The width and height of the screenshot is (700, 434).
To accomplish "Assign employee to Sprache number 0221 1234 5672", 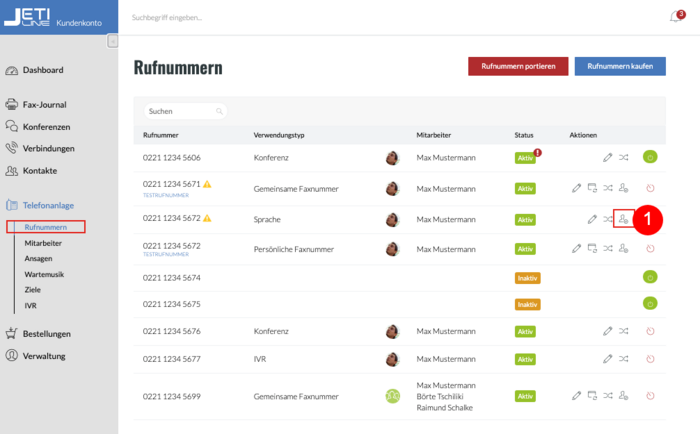I will point(623,219).
